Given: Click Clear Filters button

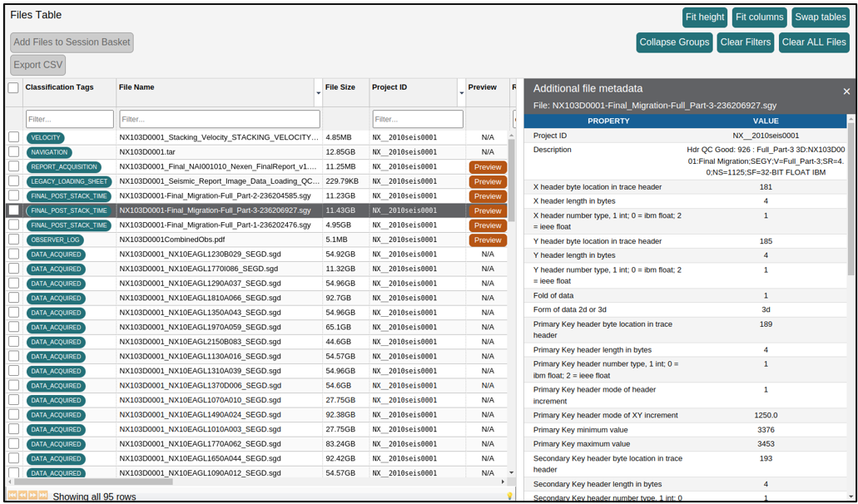Looking at the screenshot, I should (746, 42).
